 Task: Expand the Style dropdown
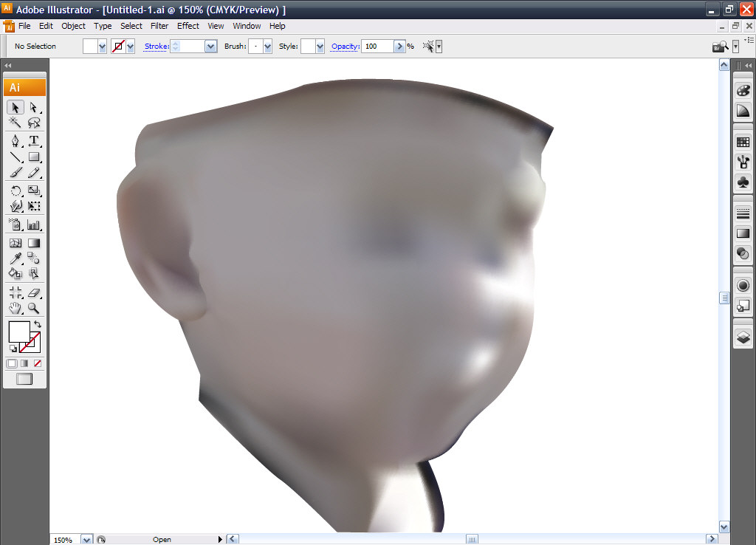click(x=320, y=47)
